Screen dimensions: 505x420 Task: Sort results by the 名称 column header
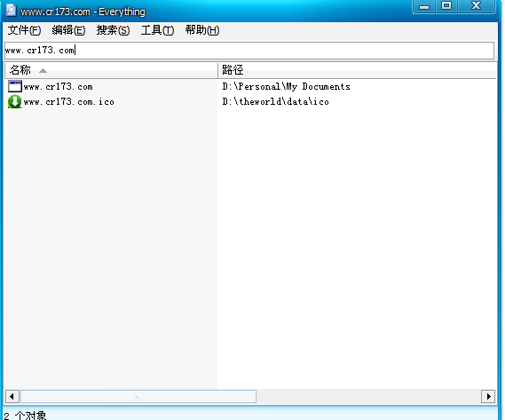(111, 70)
